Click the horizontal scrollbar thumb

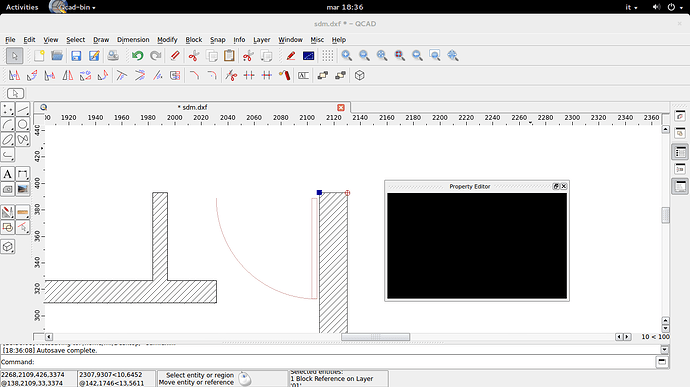click(x=376, y=337)
